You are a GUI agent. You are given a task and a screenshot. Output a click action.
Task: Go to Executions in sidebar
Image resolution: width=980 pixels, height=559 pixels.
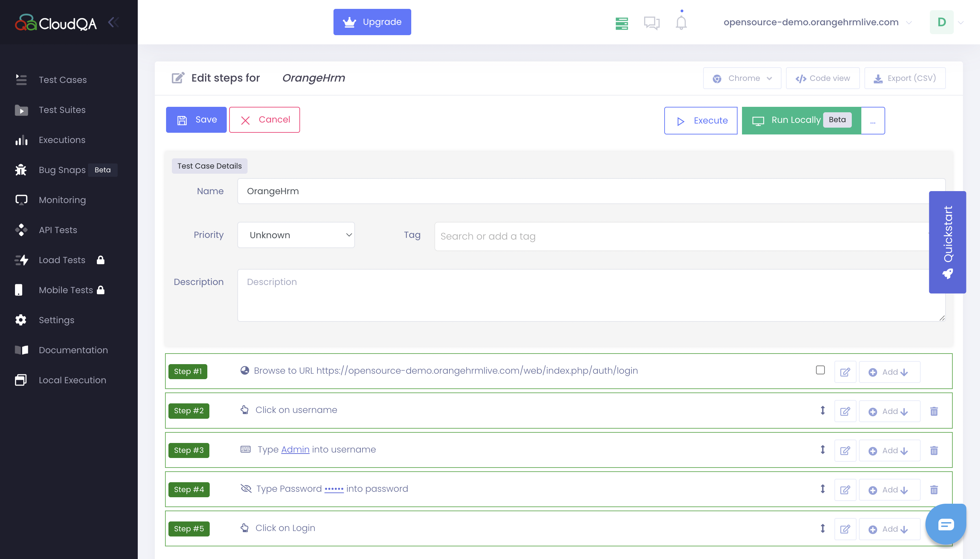click(62, 140)
